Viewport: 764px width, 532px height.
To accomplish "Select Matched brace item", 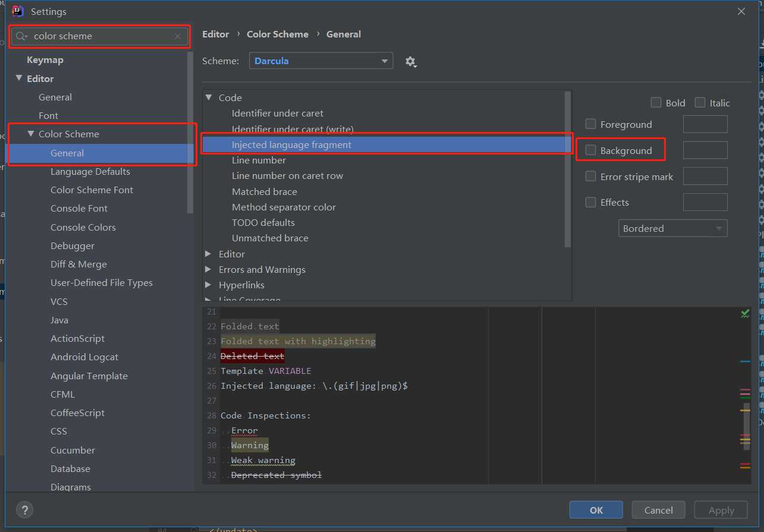I will (265, 191).
